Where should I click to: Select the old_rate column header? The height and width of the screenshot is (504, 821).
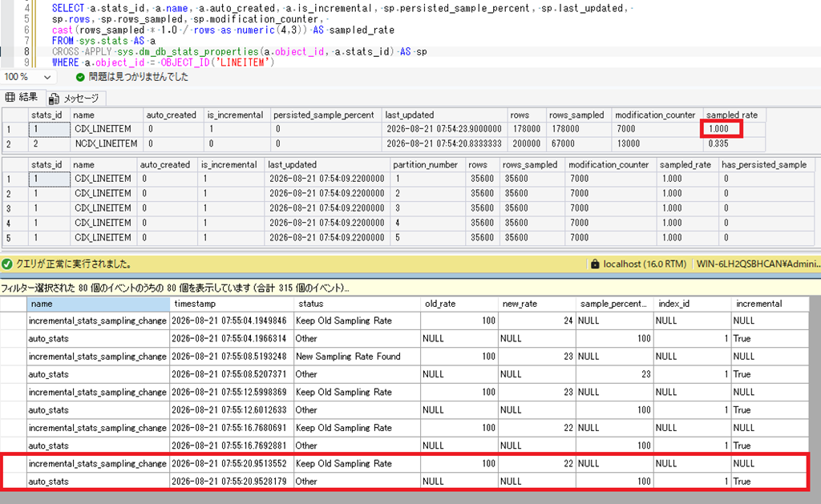pyautogui.click(x=459, y=304)
